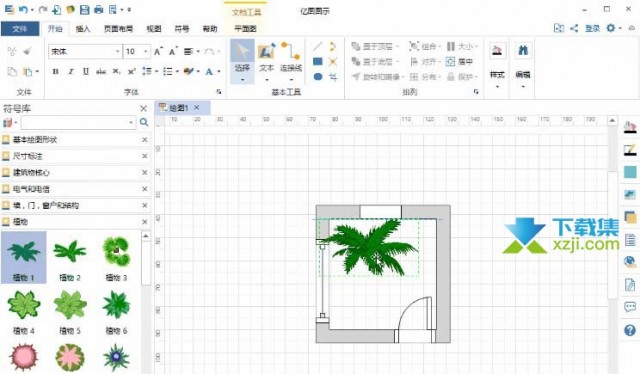Click the teal color swatch in right sidebar
The width and height of the screenshot is (640, 374).
pos(630,172)
